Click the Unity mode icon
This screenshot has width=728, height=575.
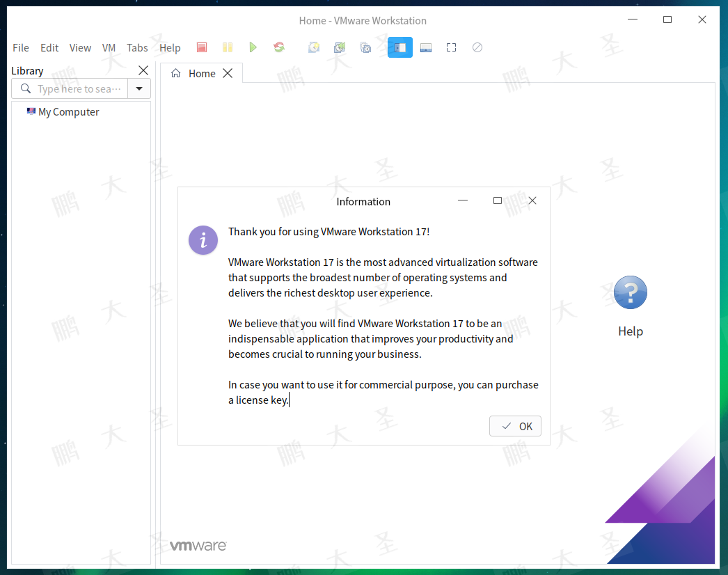(x=477, y=47)
